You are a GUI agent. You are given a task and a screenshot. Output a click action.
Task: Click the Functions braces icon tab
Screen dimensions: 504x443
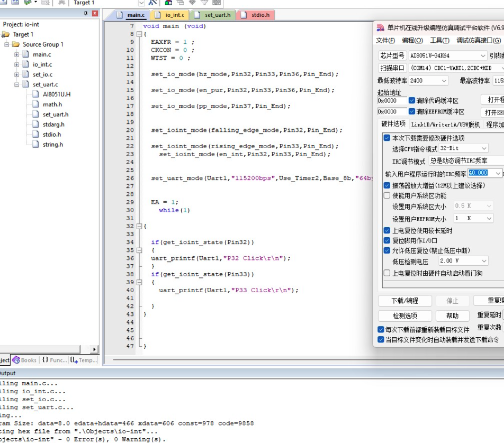coord(54,360)
